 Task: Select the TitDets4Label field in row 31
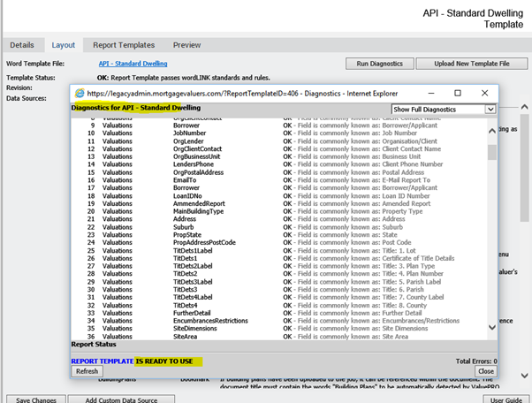click(x=193, y=297)
